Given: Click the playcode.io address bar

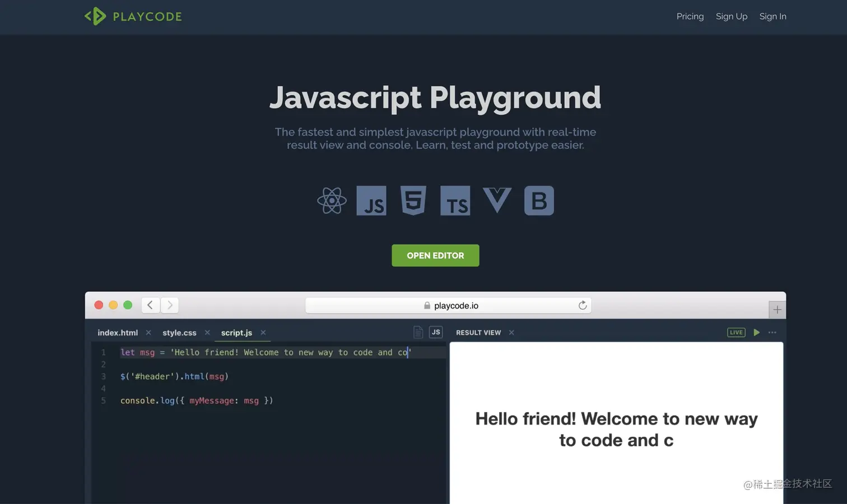Looking at the screenshot, I should 448,305.
